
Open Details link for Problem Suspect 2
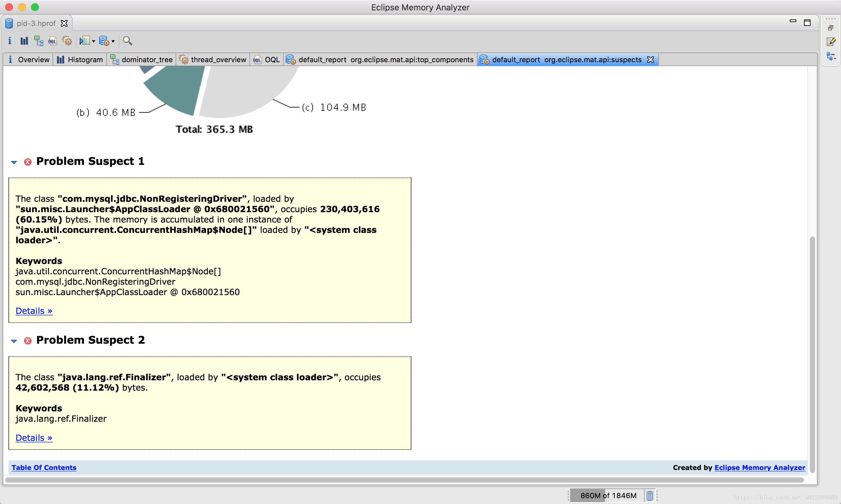point(34,438)
